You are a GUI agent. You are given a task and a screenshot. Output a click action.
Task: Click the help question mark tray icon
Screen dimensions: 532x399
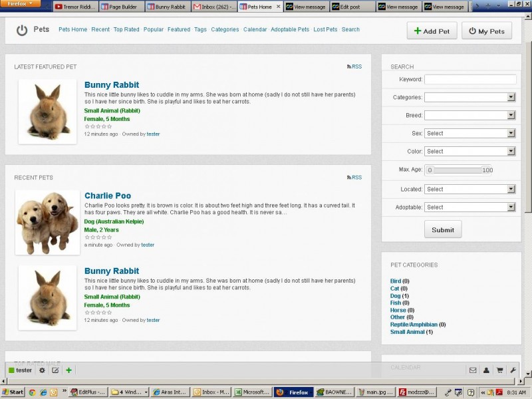point(471,392)
